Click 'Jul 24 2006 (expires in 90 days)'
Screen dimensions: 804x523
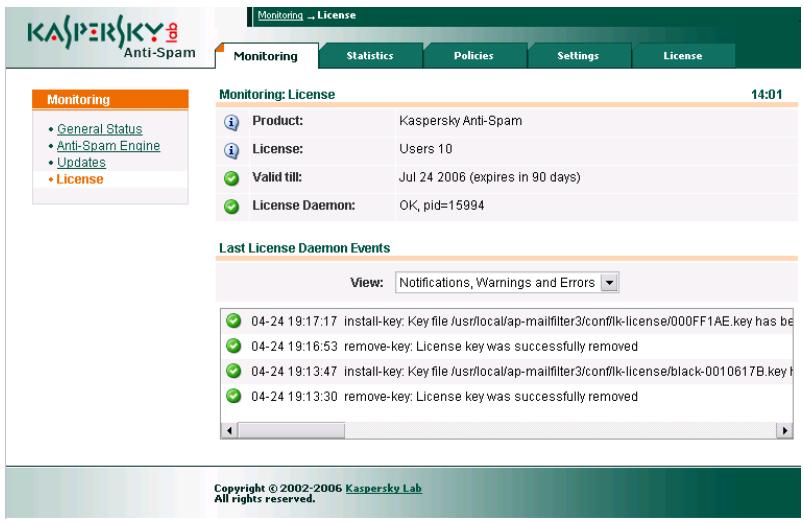(x=490, y=177)
